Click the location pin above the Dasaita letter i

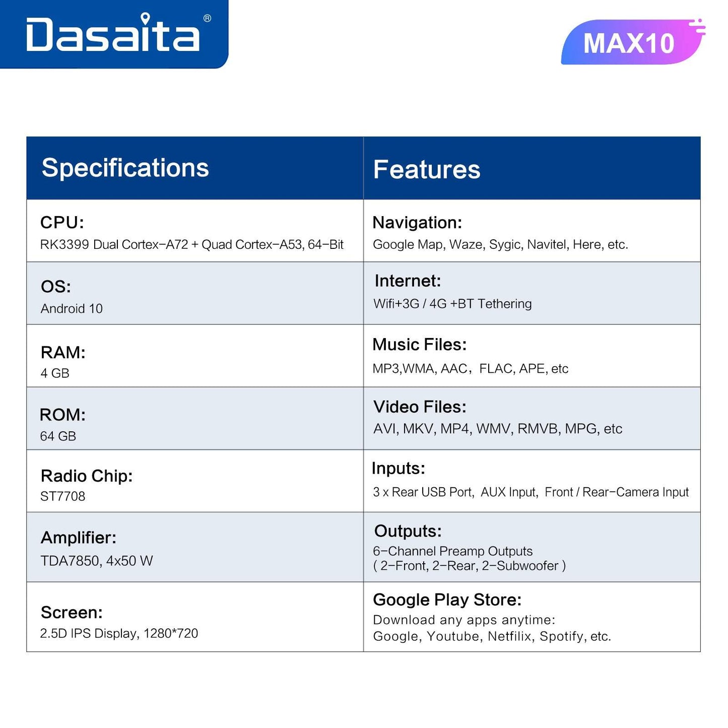click(145, 19)
